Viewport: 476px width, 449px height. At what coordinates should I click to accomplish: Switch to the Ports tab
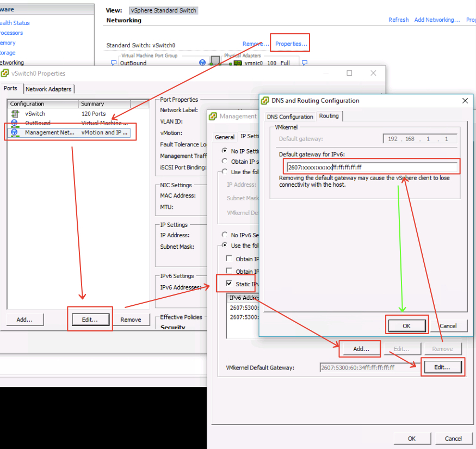[11, 88]
